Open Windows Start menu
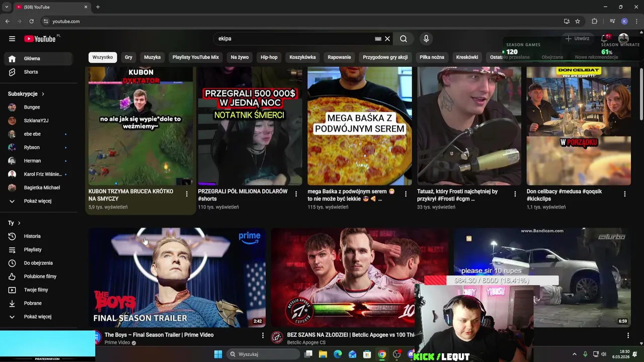The width and height of the screenshot is (644, 362). pyautogui.click(x=218, y=354)
